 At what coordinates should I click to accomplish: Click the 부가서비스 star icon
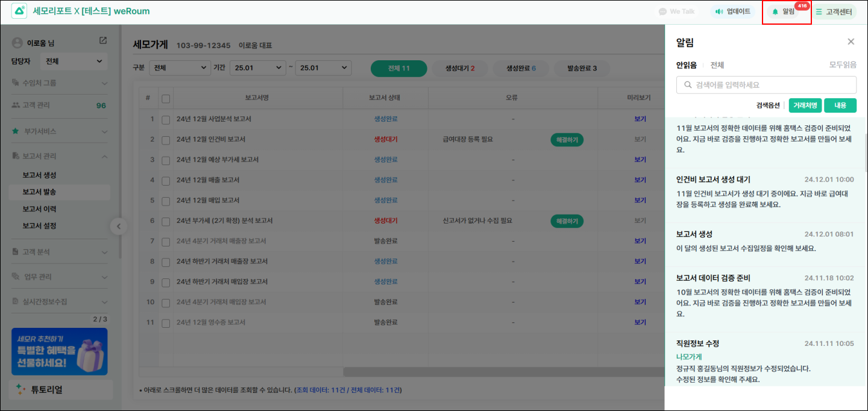(16, 131)
